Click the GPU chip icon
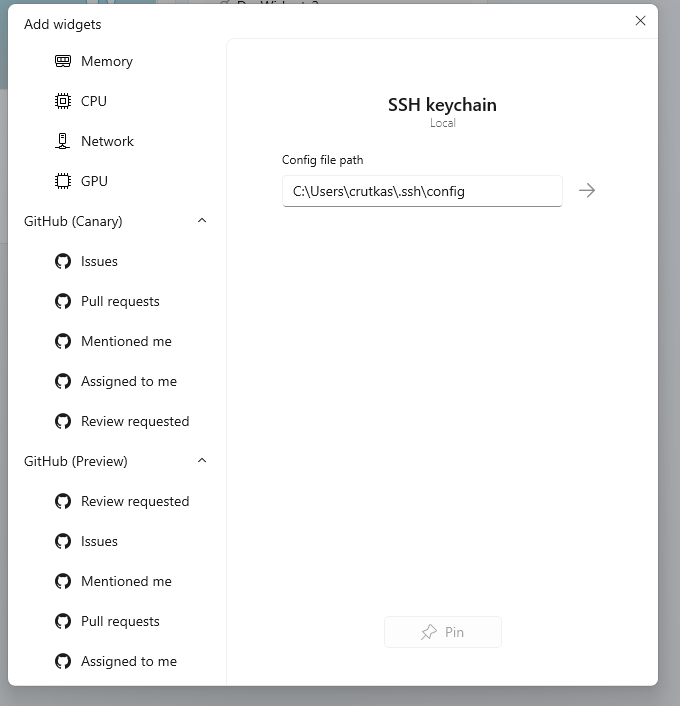 tap(63, 181)
